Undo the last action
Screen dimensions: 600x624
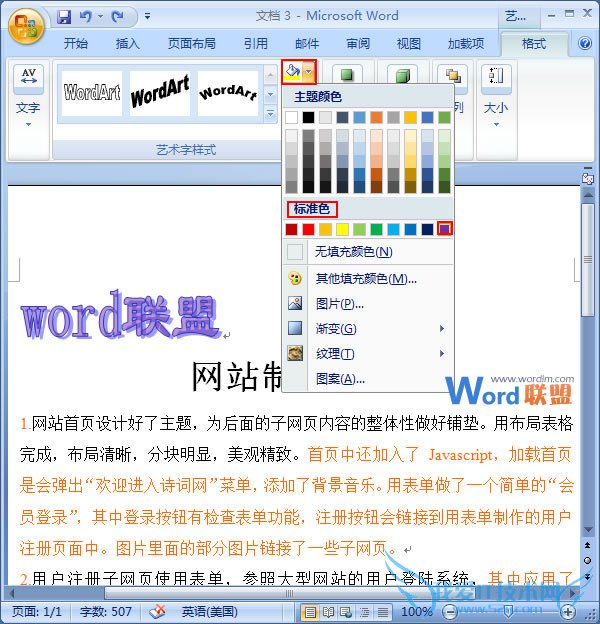tap(86, 16)
